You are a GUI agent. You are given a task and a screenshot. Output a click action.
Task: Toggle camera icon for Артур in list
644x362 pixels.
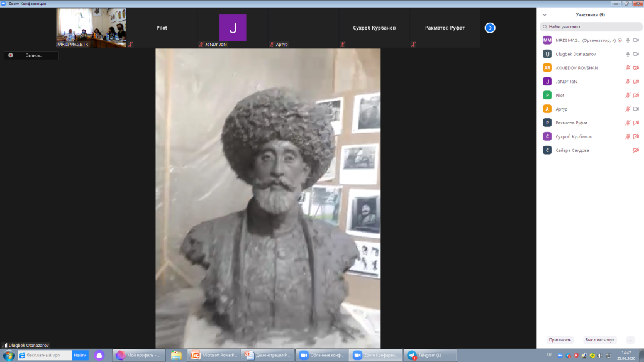(x=636, y=109)
